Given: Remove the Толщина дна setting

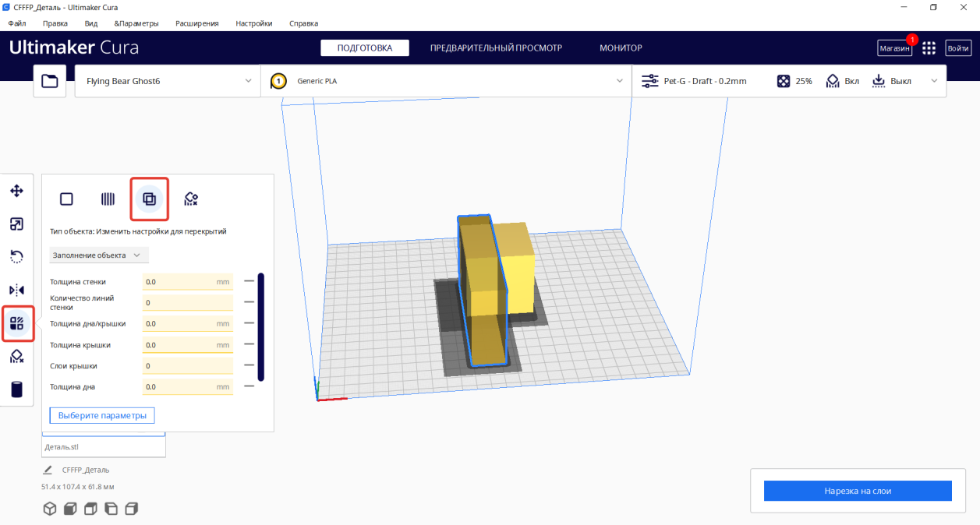Looking at the screenshot, I should pyautogui.click(x=249, y=386).
